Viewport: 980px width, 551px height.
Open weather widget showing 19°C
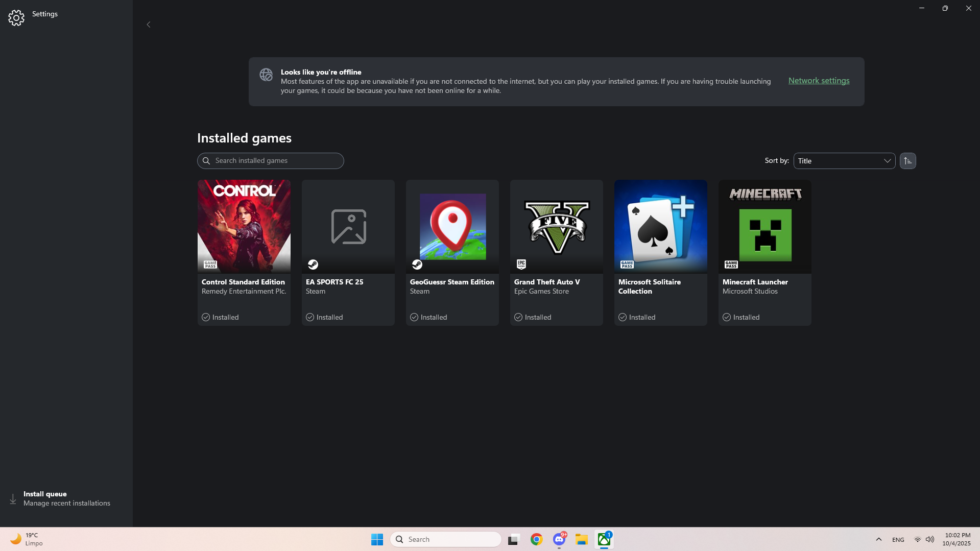tap(27, 539)
